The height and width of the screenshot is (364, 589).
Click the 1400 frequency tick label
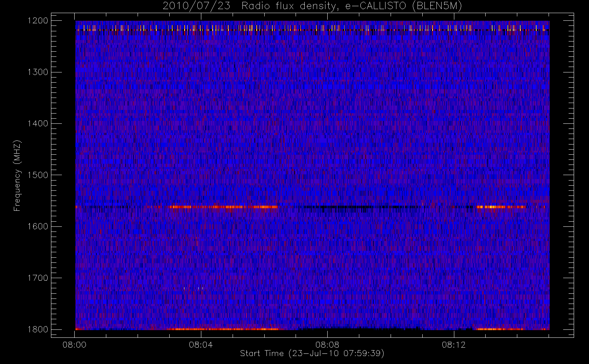pos(38,124)
